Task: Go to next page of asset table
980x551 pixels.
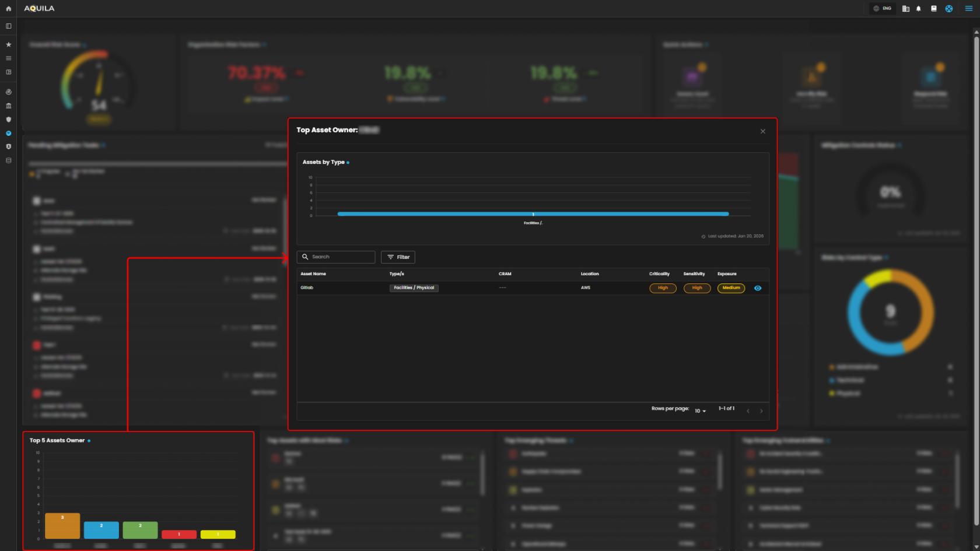Action: point(761,411)
